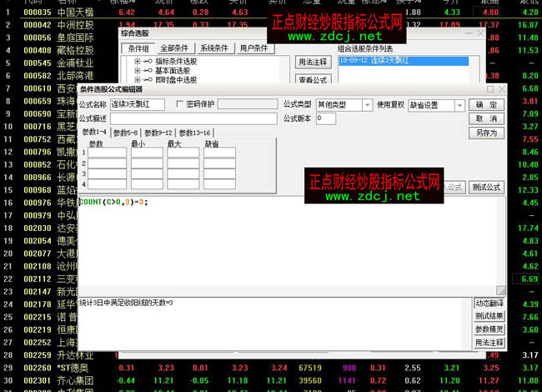Screen dimensions: 542x392
Task: Switch to the 全部条件 tab
Action: [x=175, y=48]
